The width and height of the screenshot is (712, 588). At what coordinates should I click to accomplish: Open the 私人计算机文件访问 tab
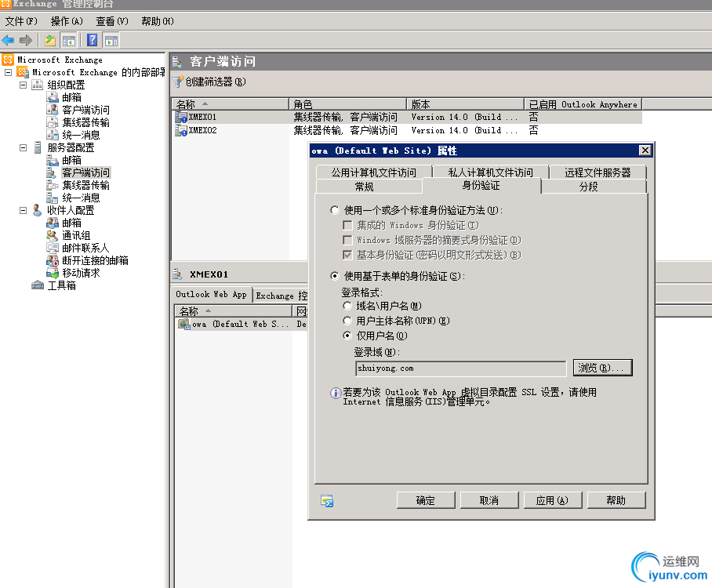(490, 172)
